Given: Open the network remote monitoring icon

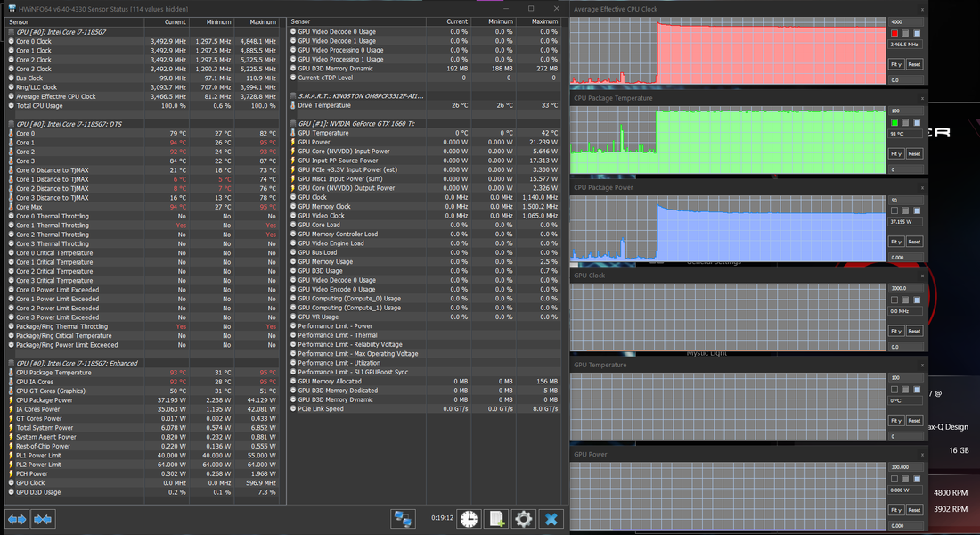Looking at the screenshot, I should [x=404, y=519].
